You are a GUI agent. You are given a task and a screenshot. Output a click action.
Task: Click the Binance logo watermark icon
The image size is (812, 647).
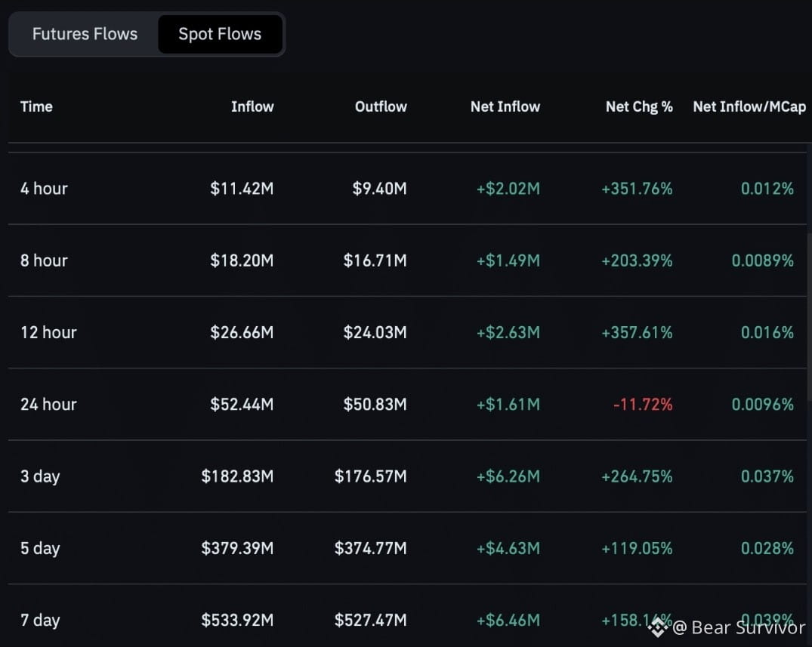[658, 627]
